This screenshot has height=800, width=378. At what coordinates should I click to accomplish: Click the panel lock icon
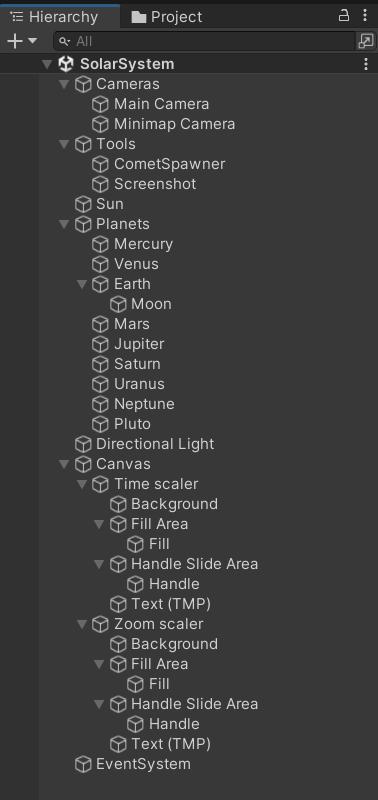tap(344, 15)
